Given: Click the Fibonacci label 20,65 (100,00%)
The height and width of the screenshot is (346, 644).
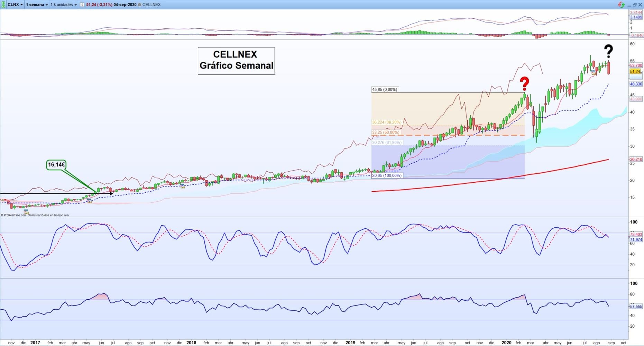Looking at the screenshot, I should point(387,175).
